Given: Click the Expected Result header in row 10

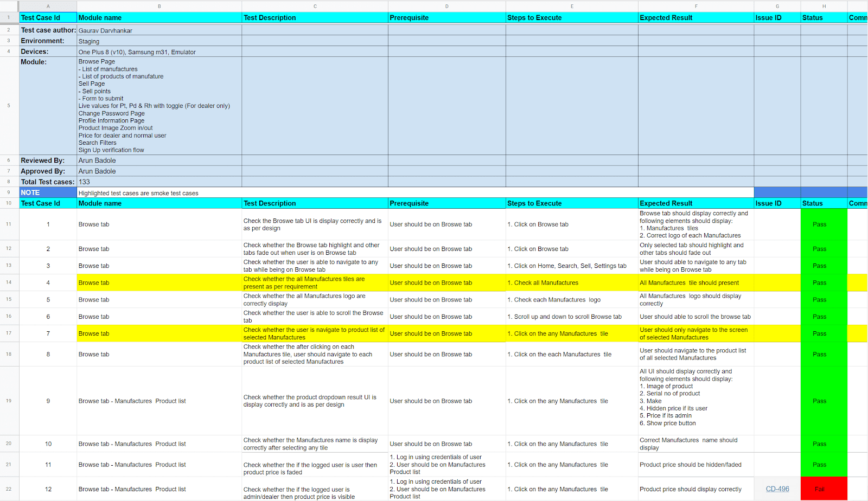Looking at the screenshot, I should [695, 203].
